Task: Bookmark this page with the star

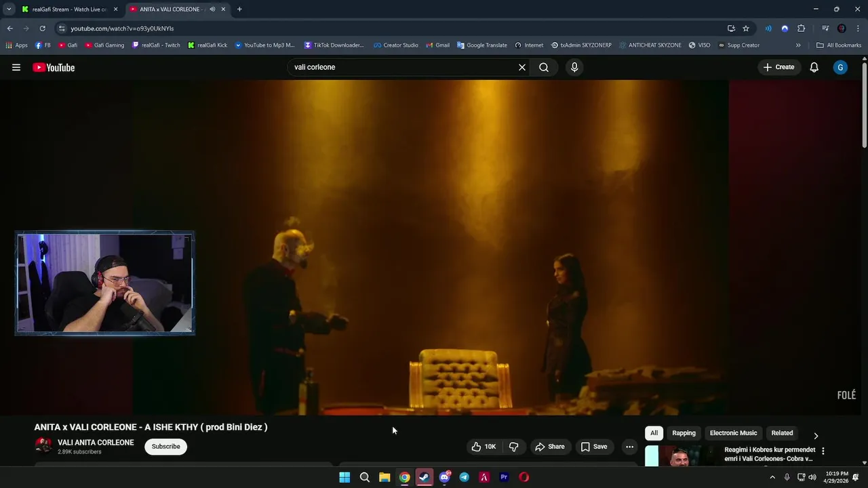Action: pos(746,28)
